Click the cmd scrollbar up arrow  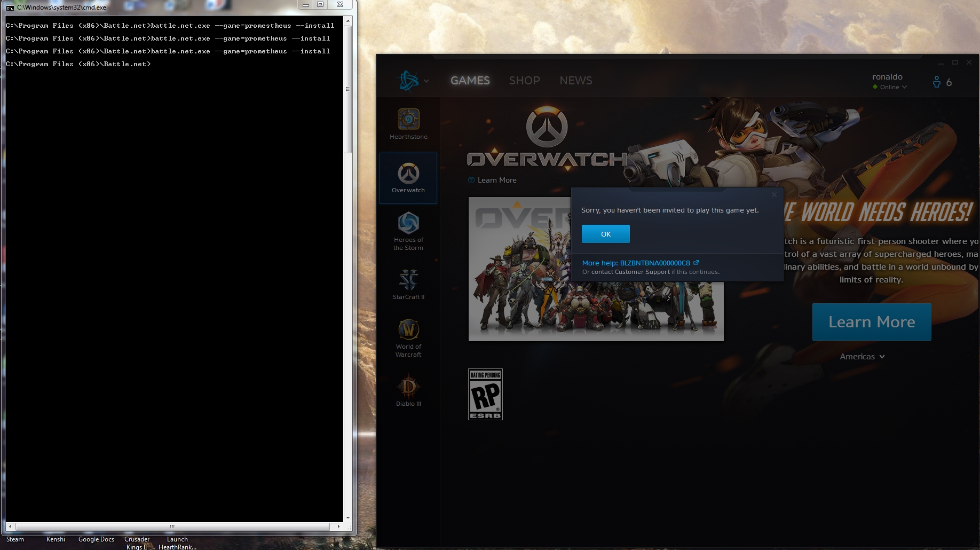(x=348, y=21)
